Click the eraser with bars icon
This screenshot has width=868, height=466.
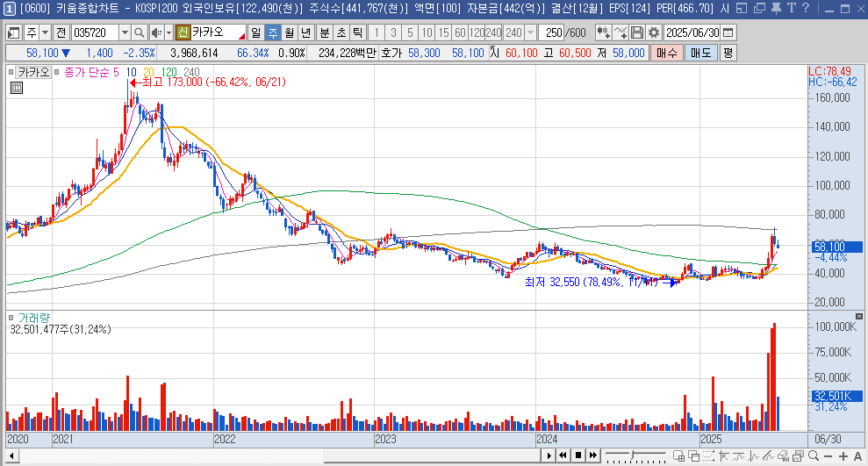(x=783, y=456)
